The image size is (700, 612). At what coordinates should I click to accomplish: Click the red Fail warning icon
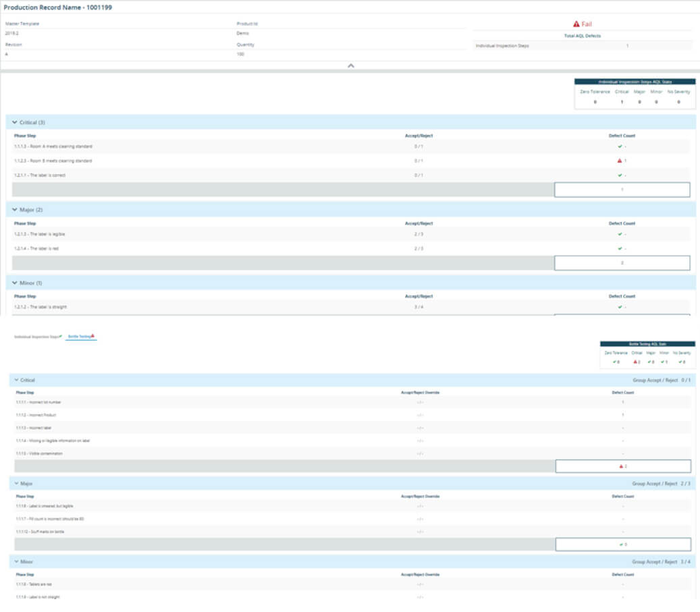576,24
